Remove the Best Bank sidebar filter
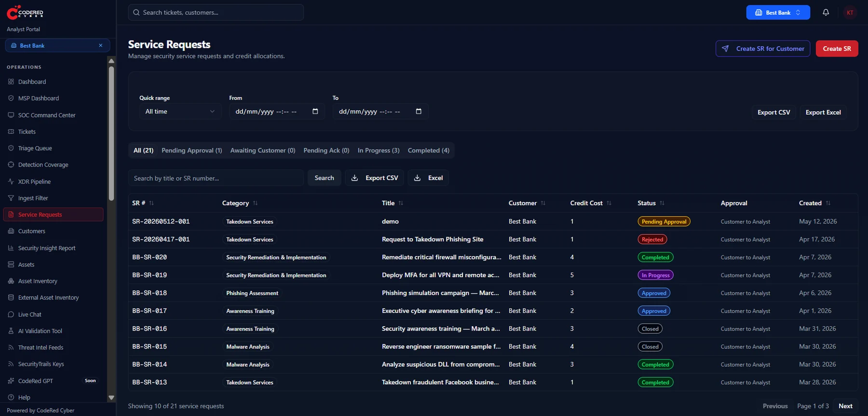This screenshot has width=868, height=416. 100,45
